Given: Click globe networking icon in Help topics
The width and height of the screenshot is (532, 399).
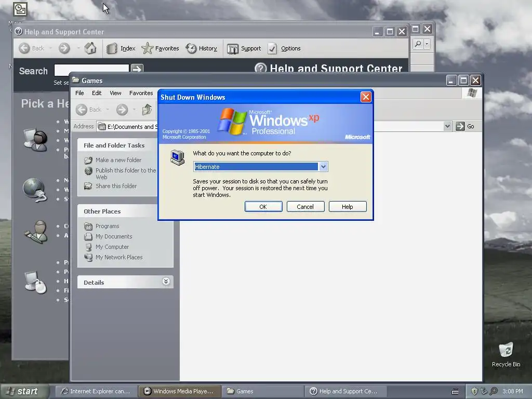Looking at the screenshot, I should [x=35, y=190].
